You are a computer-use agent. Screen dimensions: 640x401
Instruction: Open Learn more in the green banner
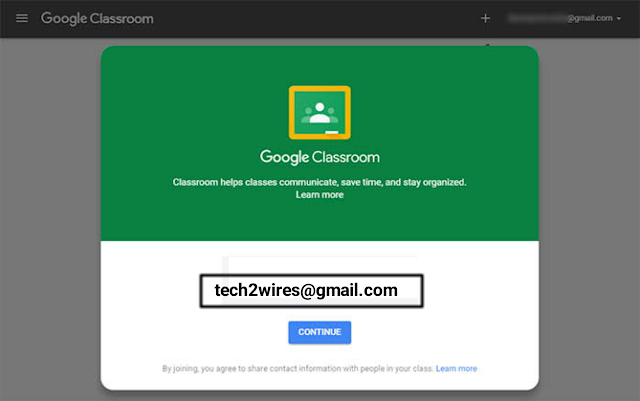click(x=320, y=195)
